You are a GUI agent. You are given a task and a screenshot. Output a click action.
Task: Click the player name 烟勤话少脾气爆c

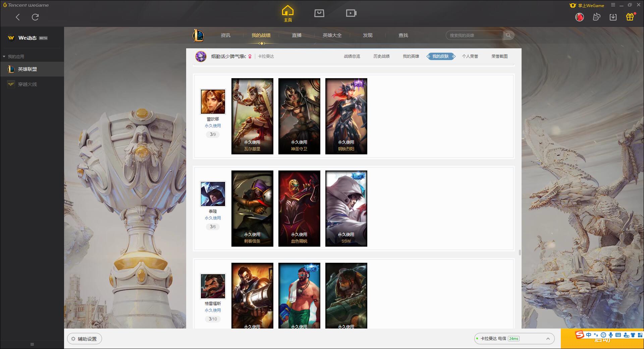(228, 56)
